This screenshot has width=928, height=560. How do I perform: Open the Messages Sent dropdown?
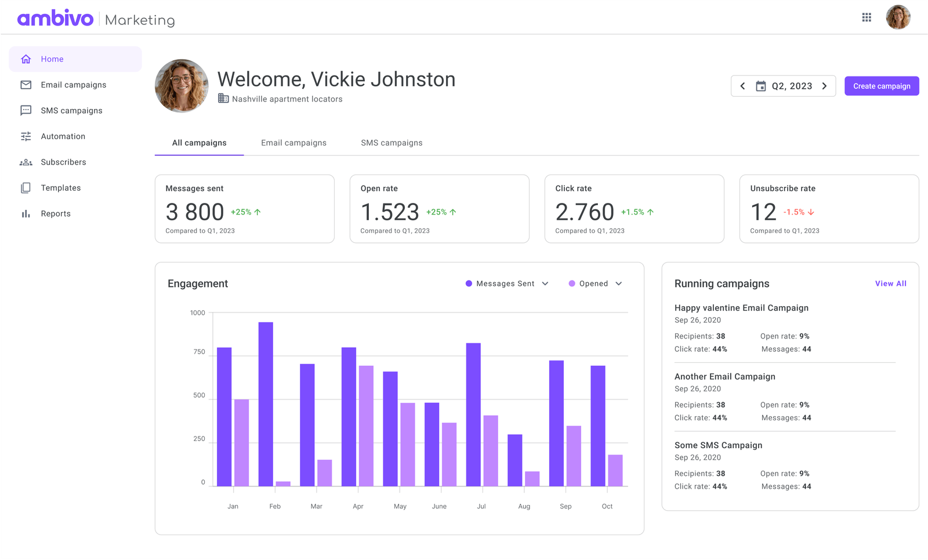point(545,283)
